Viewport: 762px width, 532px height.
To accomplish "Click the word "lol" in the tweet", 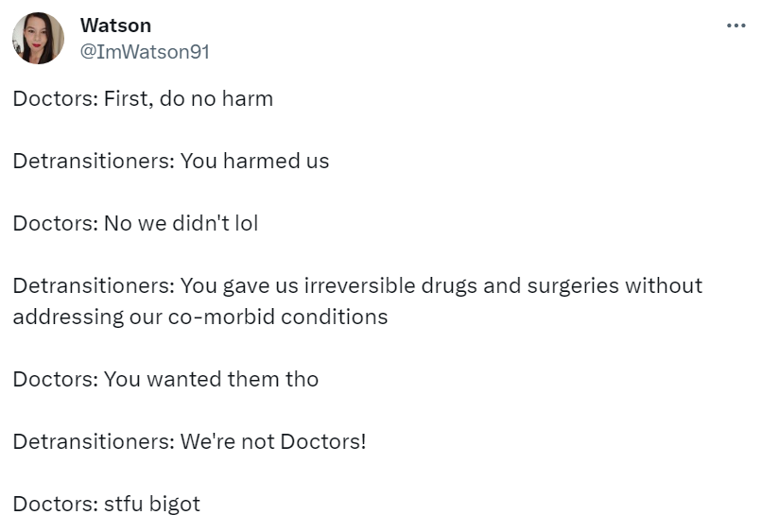I will tap(245, 223).
